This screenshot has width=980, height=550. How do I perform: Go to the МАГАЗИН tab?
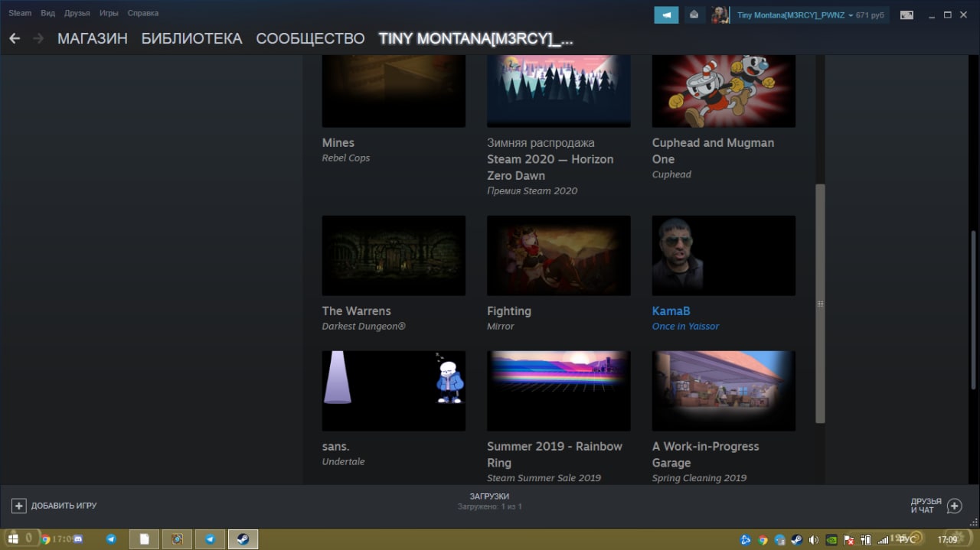point(93,38)
